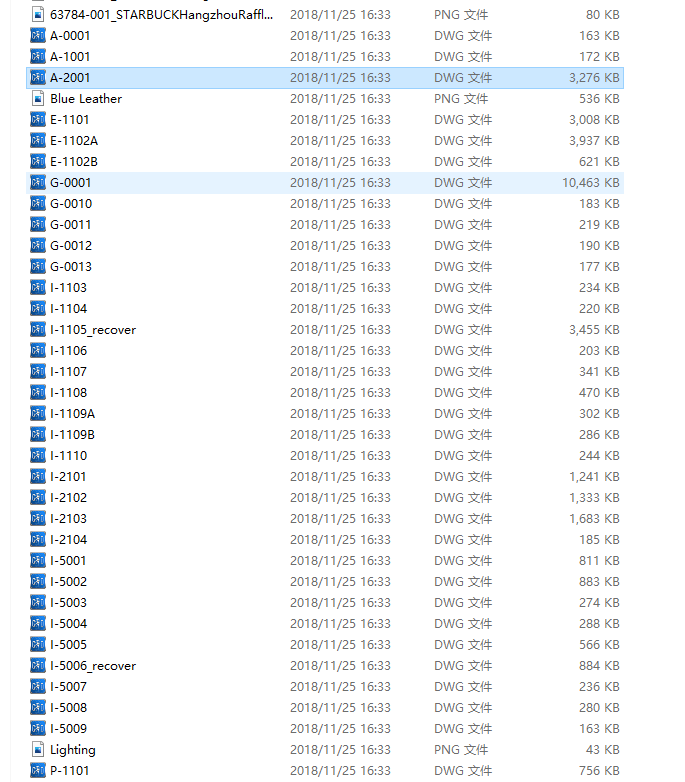
Task: Click the file name I-1110
Action: point(68,456)
